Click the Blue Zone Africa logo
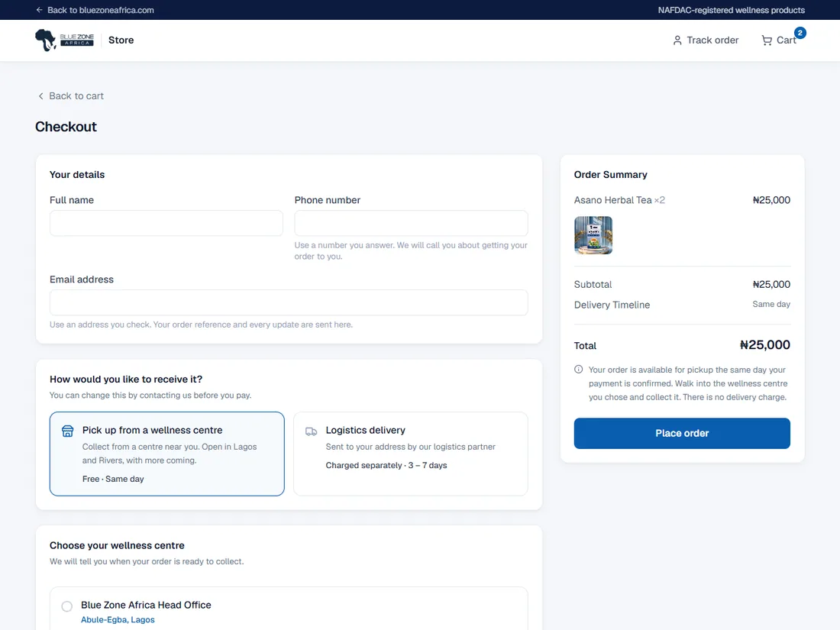 click(64, 40)
